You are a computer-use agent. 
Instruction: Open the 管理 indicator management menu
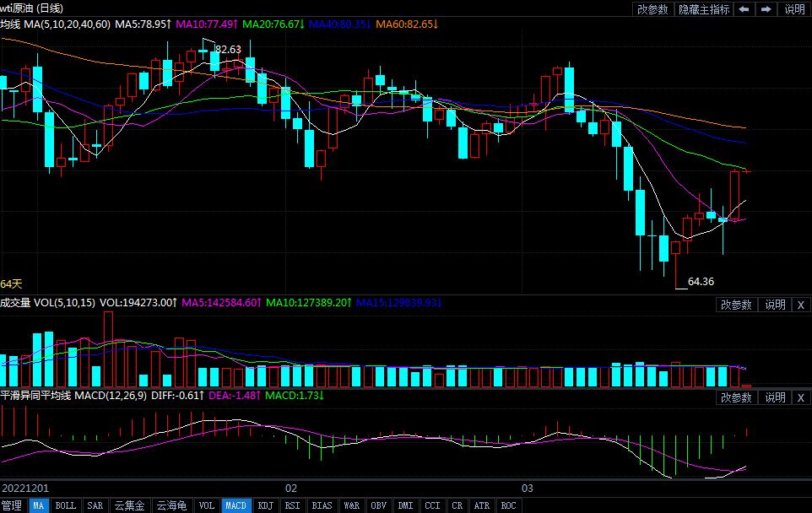(x=12, y=505)
